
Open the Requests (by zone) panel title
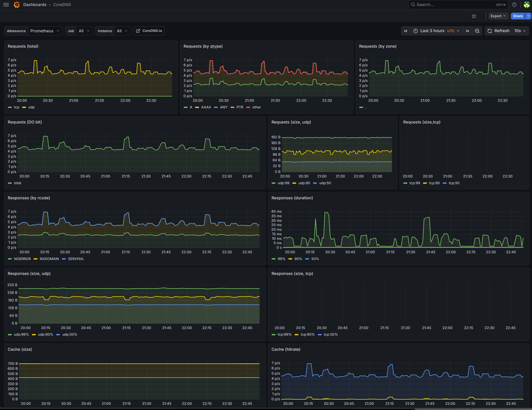[378, 46]
